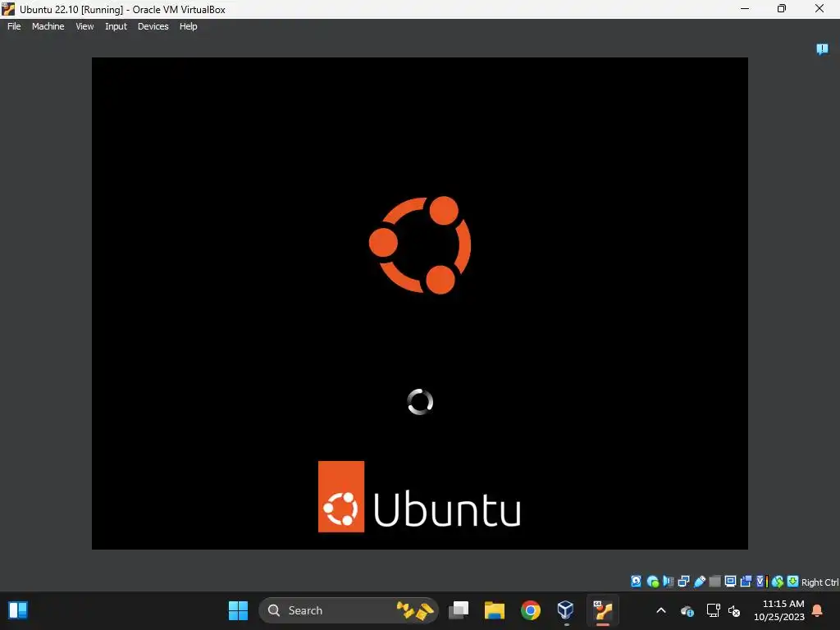
Task: Open VirtualBox Manager from the taskbar
Action: point(566,610)
